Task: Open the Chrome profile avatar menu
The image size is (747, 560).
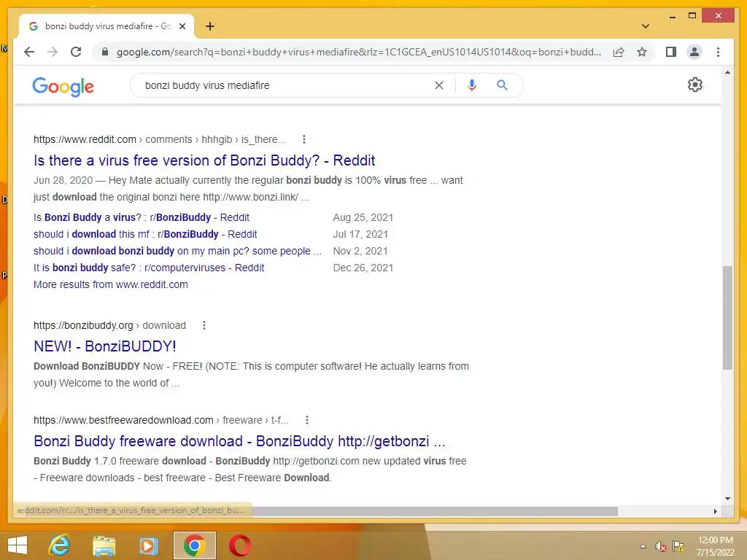Action: pyautogui.click(x=694, y=52)
